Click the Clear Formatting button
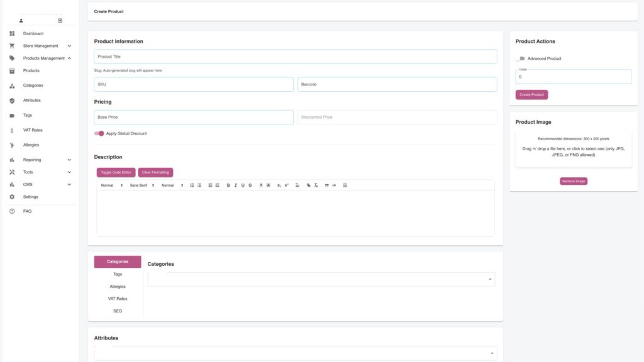644x362 pixels. (155, 172)
